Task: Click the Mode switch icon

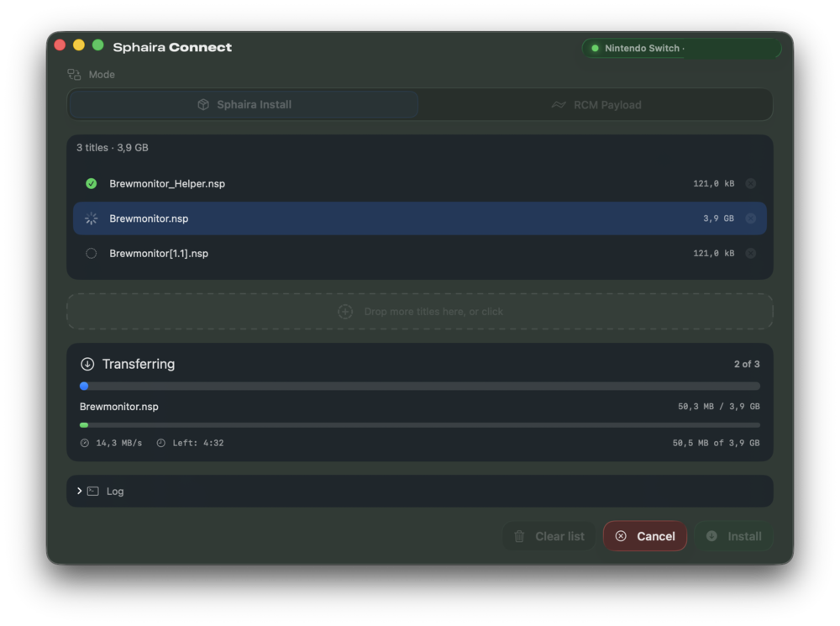Action: point(74,75)
